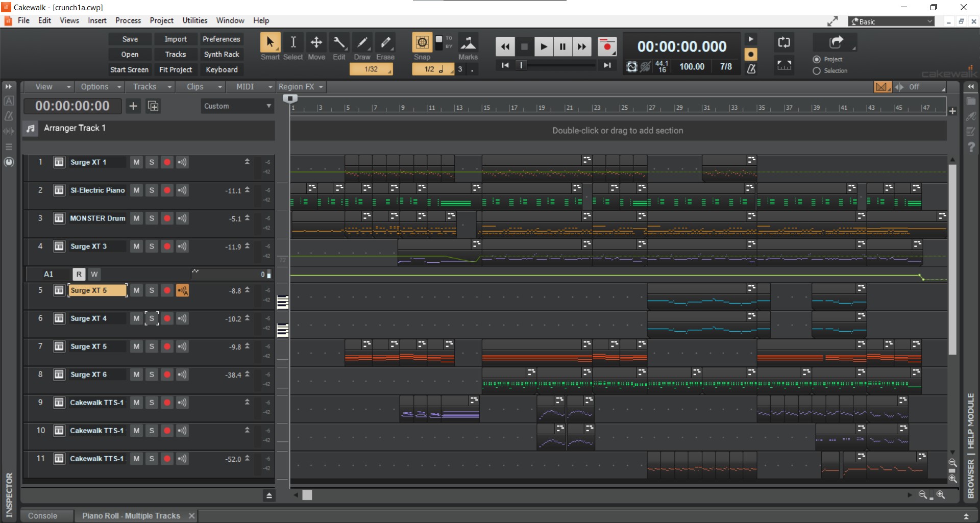Solo the MONSTER Drum track
This screenshot has width=980, height=523.
[152, 218]
